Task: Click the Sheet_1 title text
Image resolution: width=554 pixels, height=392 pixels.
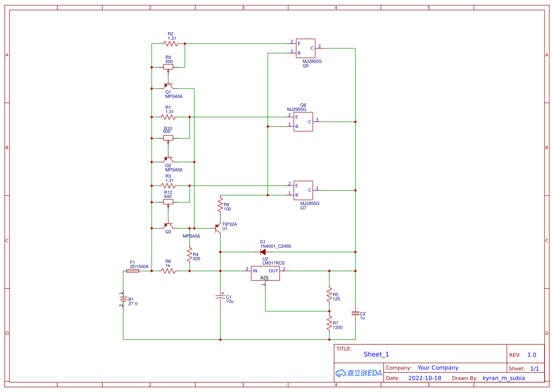Action: (376, 354)
